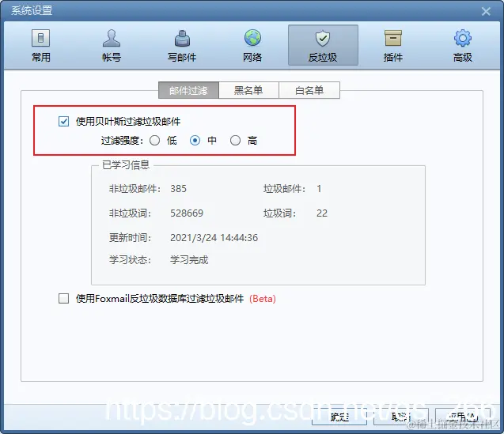This screenshot has width=504, height=434.
Task: Set filter strength to 中
Action: pyautogui.click(x=195, y=141)
